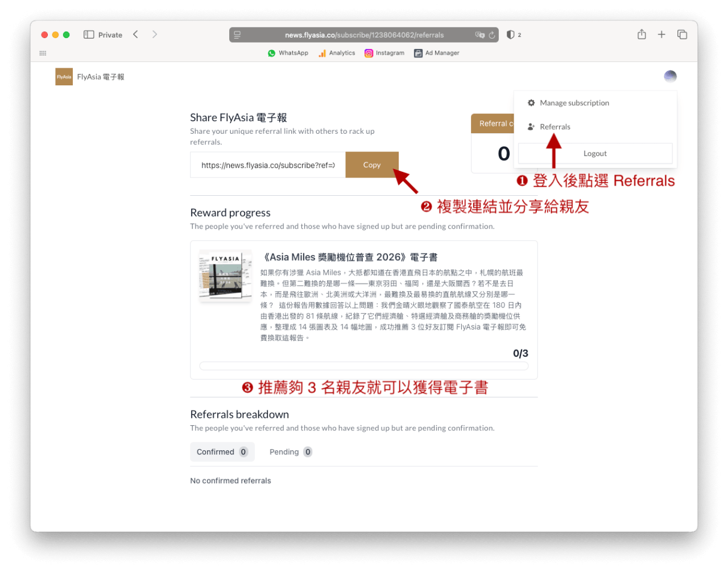728x572 pixels.
Task: Click the "0/3" progress count
Action: point(520,353)
